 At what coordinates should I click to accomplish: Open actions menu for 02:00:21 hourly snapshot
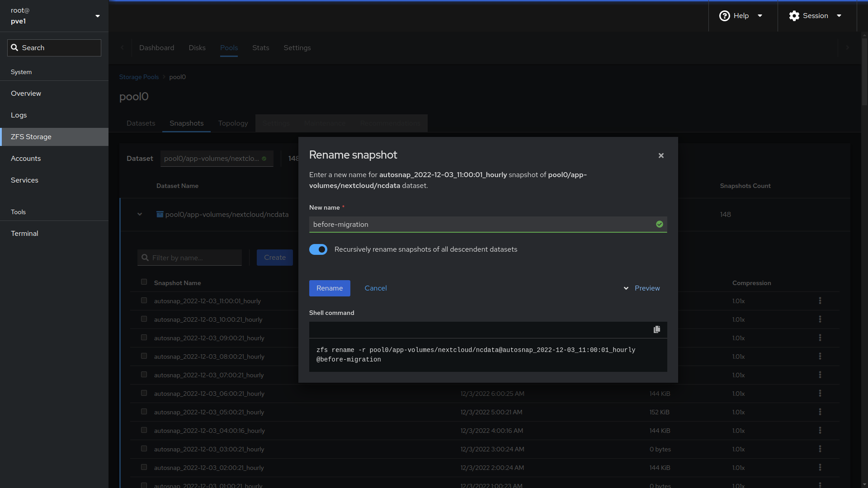(x=820, y=467)
